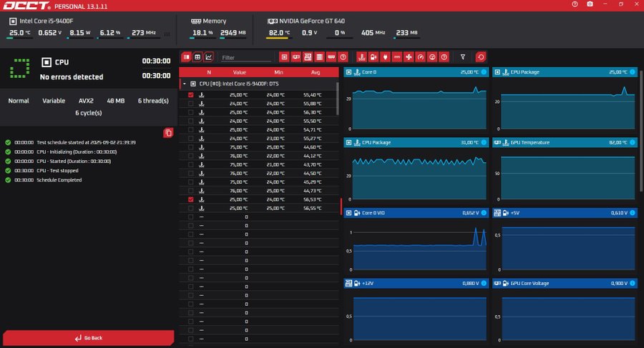The image size is (644, 348).
Task: Toggle the motherboard sensor filter icon
Action: tap(308, 57)
